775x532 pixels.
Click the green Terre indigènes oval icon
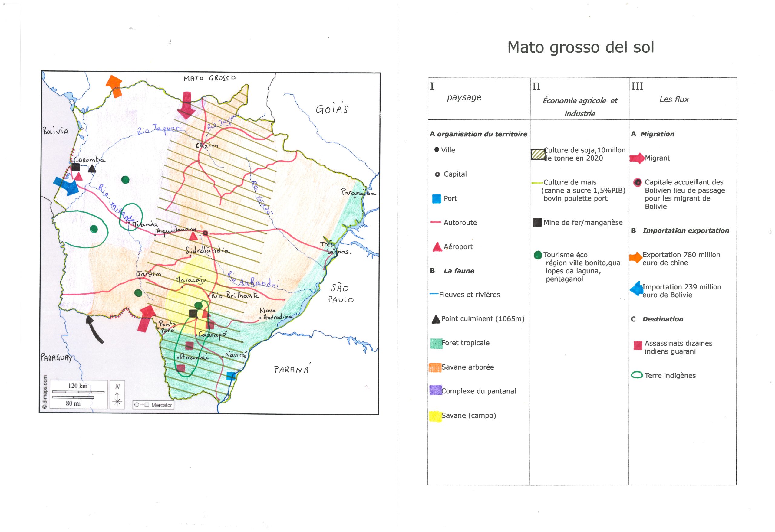(x=637, y=375)
